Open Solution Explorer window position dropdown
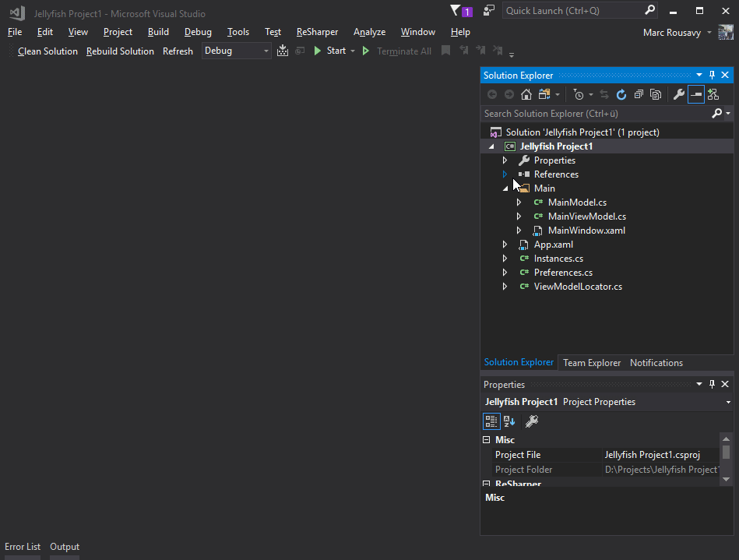The image size is (739, 560). coord(699,75)
